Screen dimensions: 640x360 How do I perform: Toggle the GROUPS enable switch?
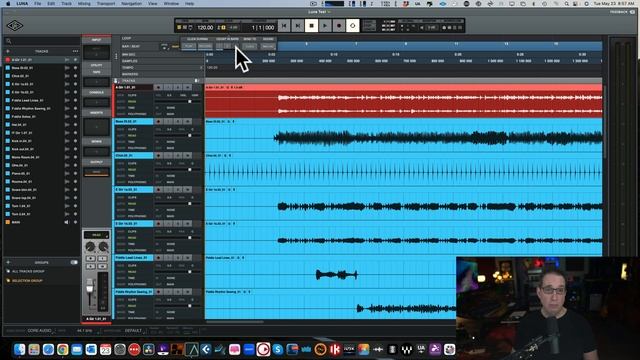click(74, 262)
